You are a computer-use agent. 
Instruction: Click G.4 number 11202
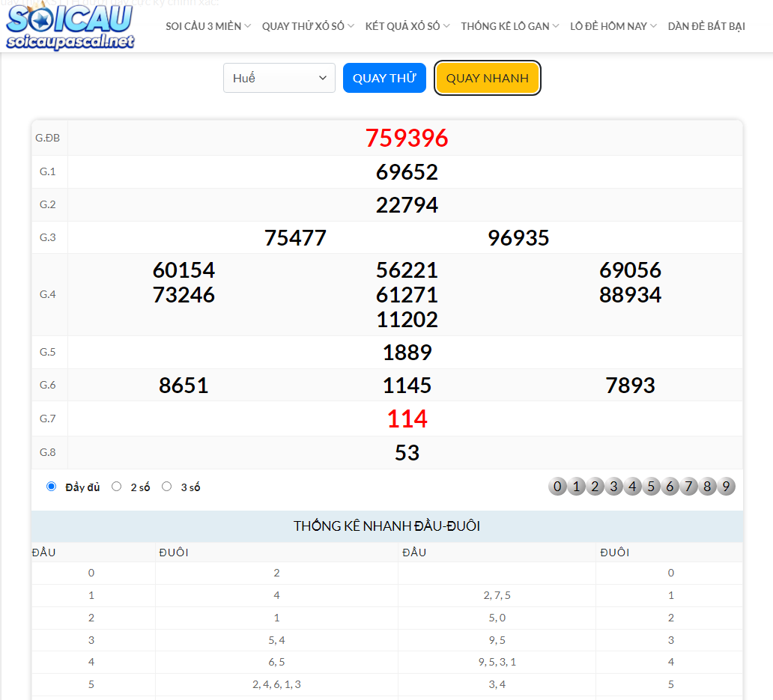(407, 319)
